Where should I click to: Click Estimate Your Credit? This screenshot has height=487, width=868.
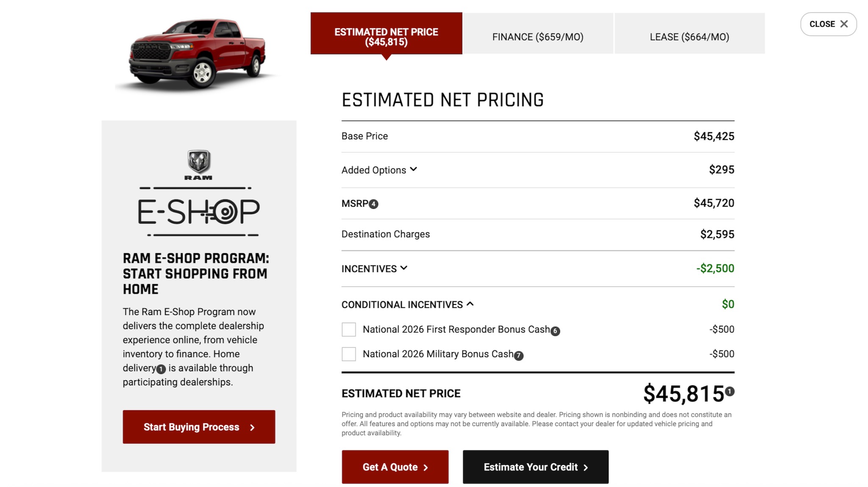coord(535,467)
